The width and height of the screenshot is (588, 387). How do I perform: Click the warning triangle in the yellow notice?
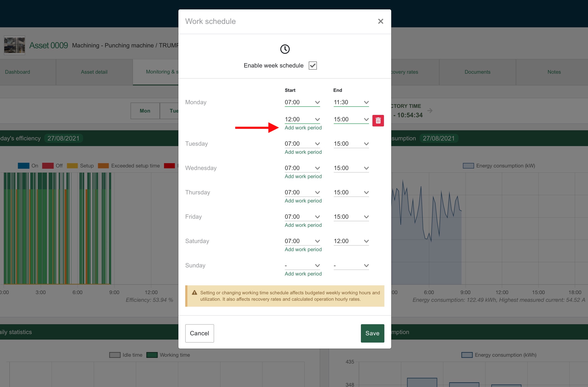click(194, 292)
